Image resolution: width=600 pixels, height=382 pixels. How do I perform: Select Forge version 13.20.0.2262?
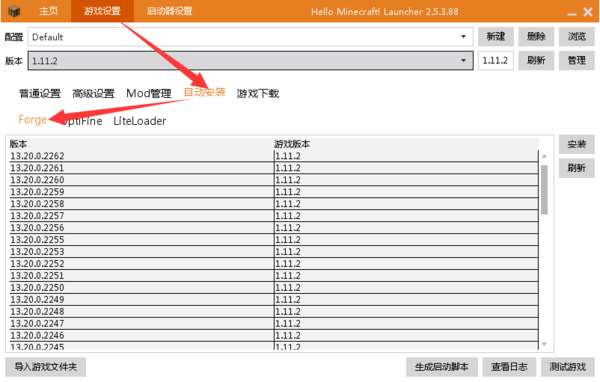pos(274,156)
